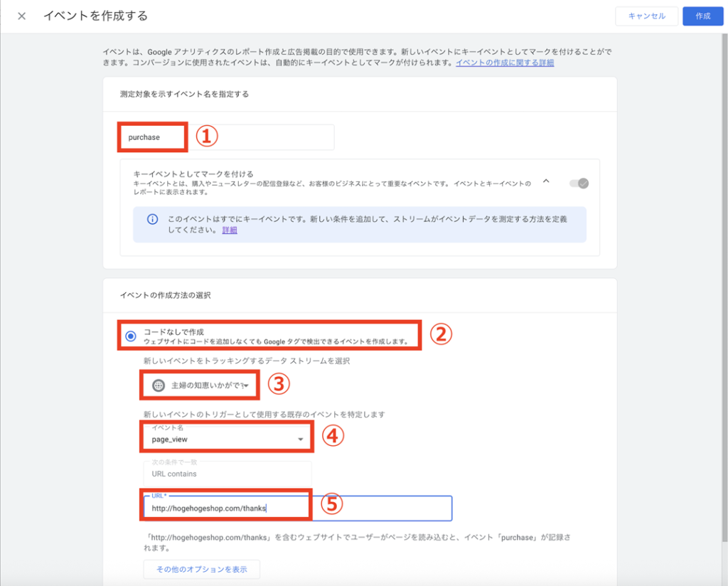The height and width of the screenshot is (586, 728).
Task: Toggle the キーイベントとしてマークを付ける switch
Action: click(579, 183)
